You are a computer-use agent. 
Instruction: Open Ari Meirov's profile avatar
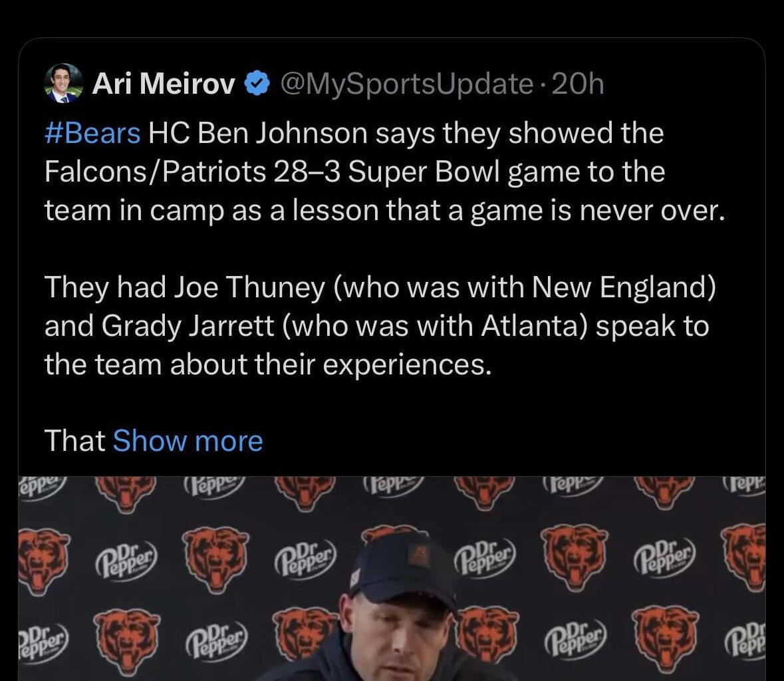click(64, 84)
